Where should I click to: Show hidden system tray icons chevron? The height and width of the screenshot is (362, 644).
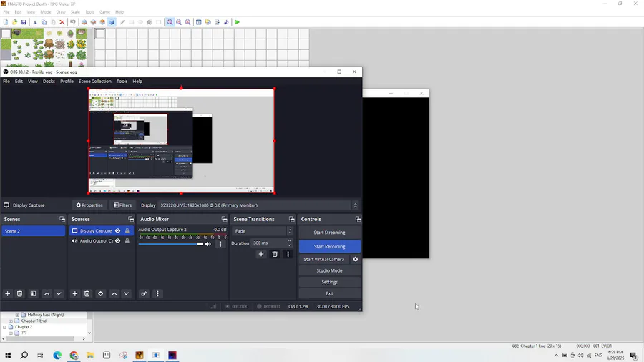pos(556,356)
